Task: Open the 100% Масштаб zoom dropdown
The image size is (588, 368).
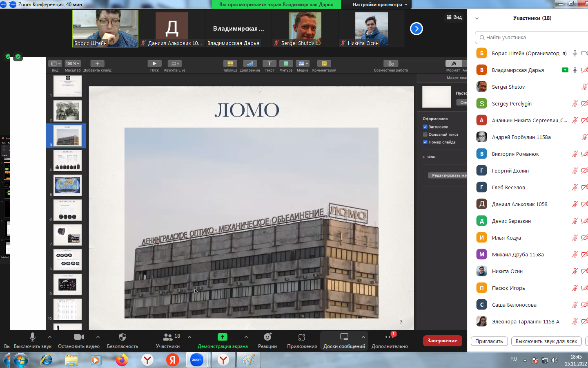Action: [73, 63]
